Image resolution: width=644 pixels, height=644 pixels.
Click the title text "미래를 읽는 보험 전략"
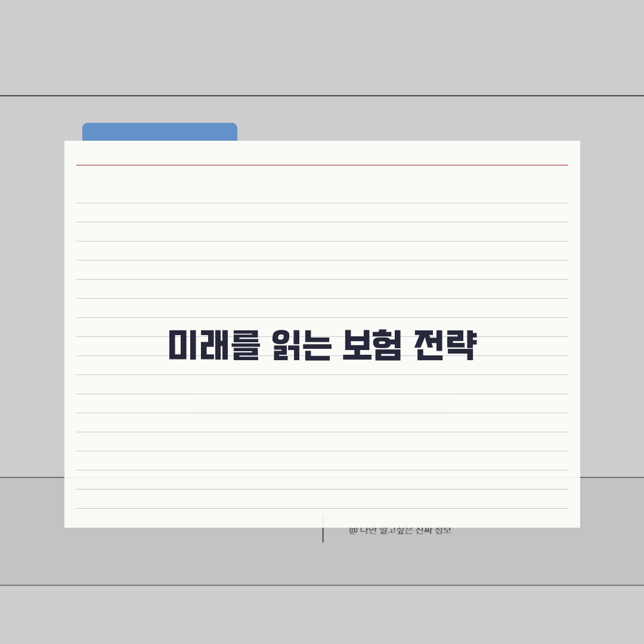(x=323, y=345)
